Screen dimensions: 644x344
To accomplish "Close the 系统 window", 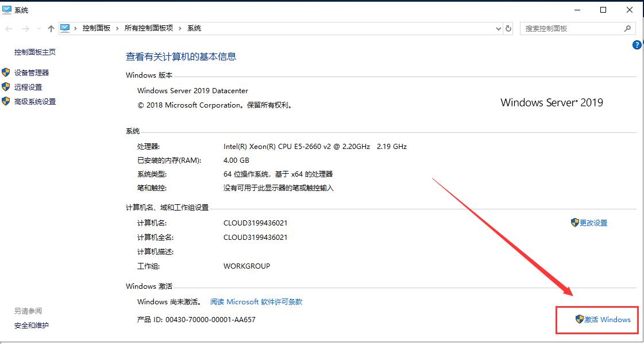I will click(629, 10).
